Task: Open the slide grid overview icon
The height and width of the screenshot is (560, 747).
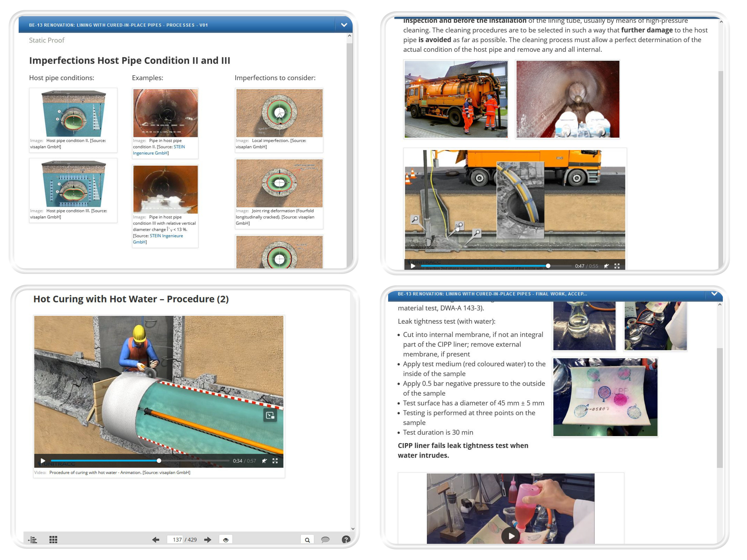Action: point(53,539)
